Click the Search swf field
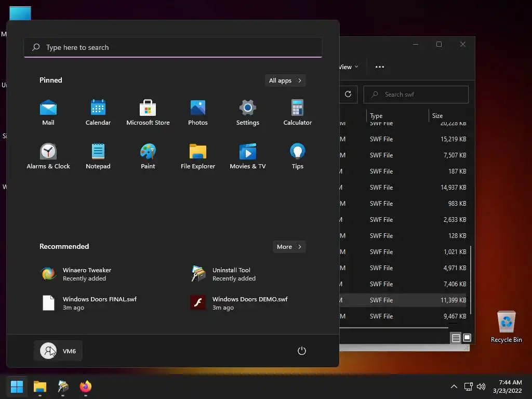 (416, 95)
